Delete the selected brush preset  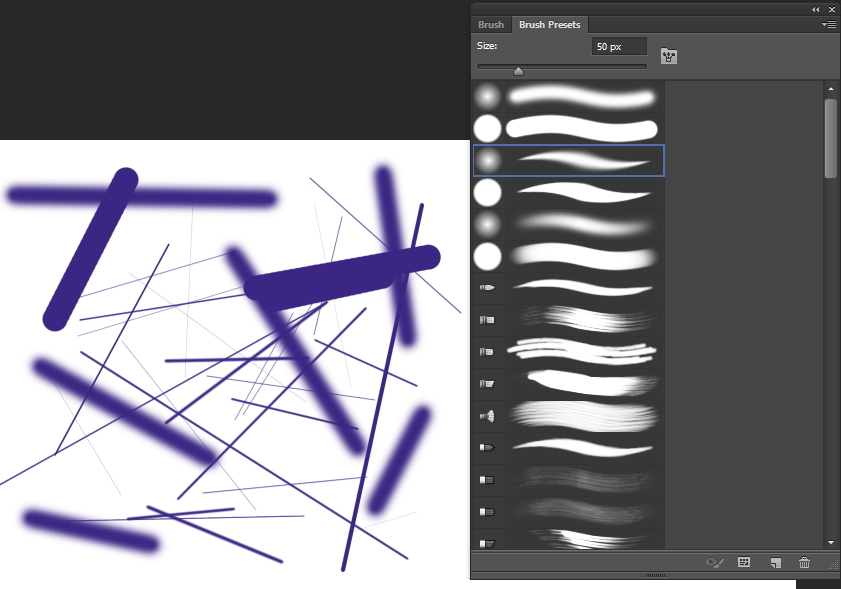(x=804, y=562)
